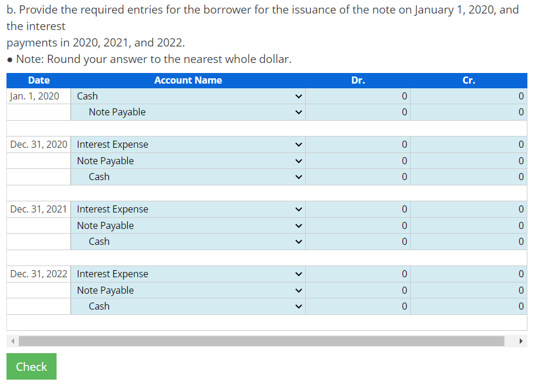This screenshot has width=538, height=392.
Task: Click Cr. field for Dec. 31, 2021 Interest Expense
Action: pyautogui.click(x=468, y=210)
